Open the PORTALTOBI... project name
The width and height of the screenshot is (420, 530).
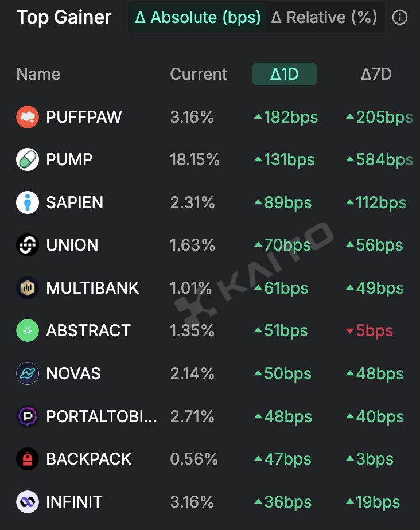tap(102, 416)
